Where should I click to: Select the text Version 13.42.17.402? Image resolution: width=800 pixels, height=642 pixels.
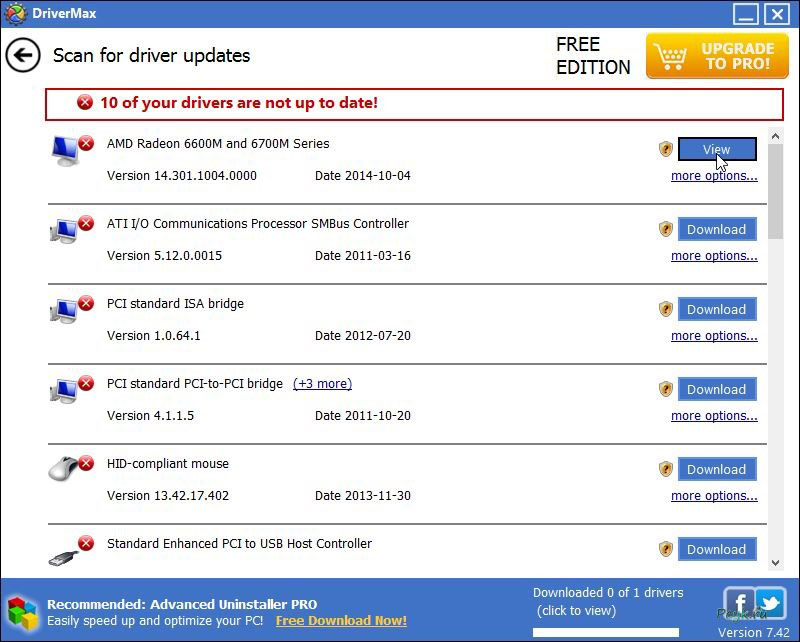[x=168, y=496]
